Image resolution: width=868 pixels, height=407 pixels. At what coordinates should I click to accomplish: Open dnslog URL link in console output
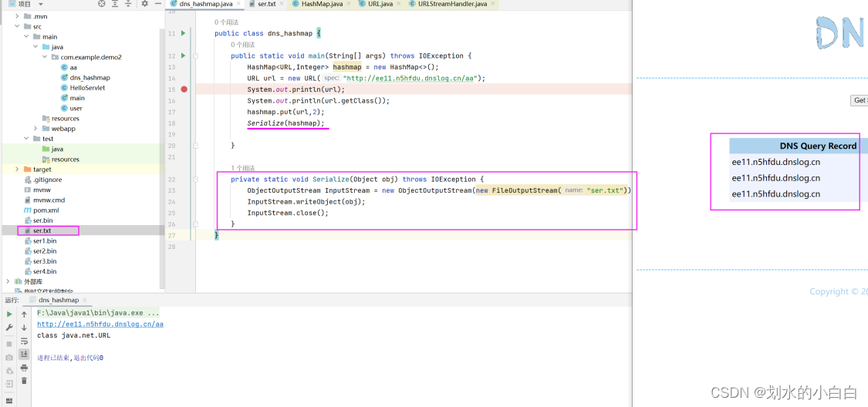pyautogui.click(x=100, y=325)
